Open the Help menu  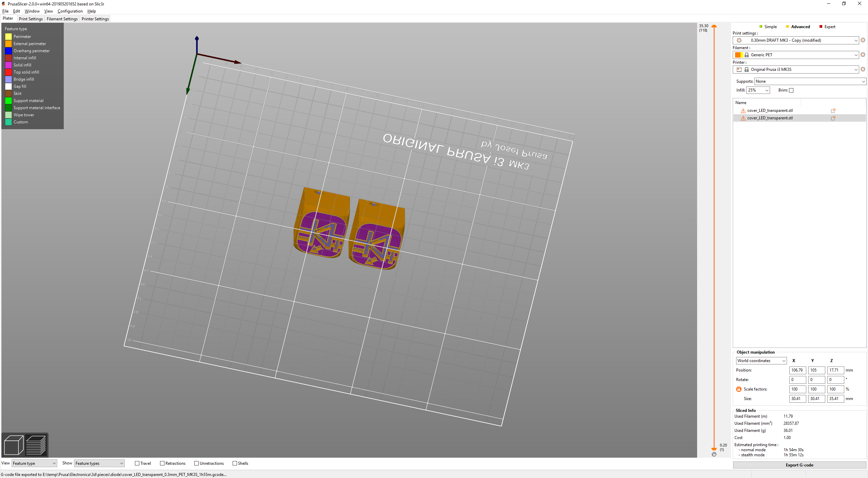[92, 11]
